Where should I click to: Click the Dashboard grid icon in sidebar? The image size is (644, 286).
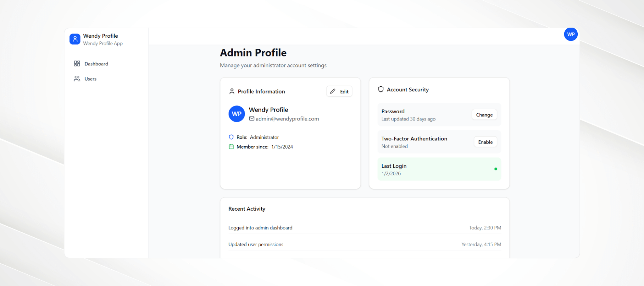tap(77, 64)
